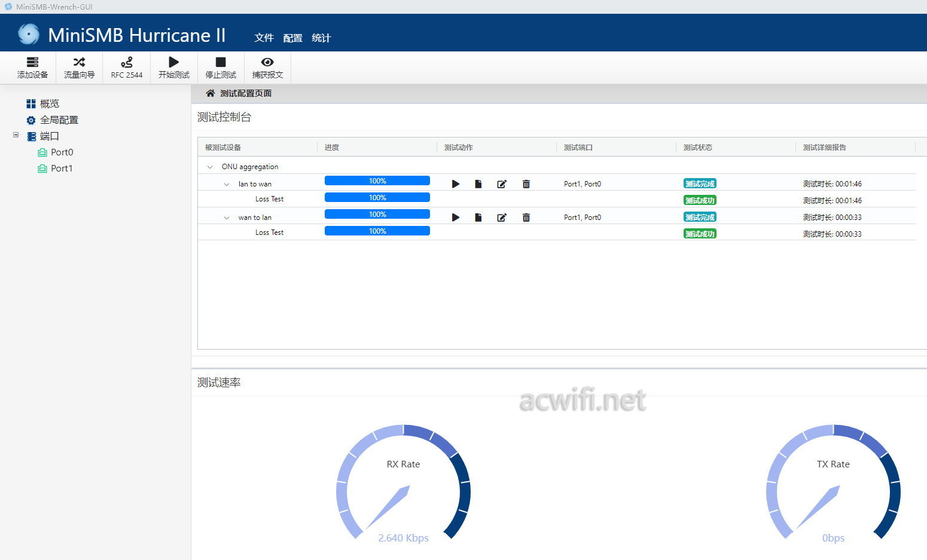Click the ONU aggregation label
Image resolution: width=927 pixels, height=560 pixels.
[250, 167]
